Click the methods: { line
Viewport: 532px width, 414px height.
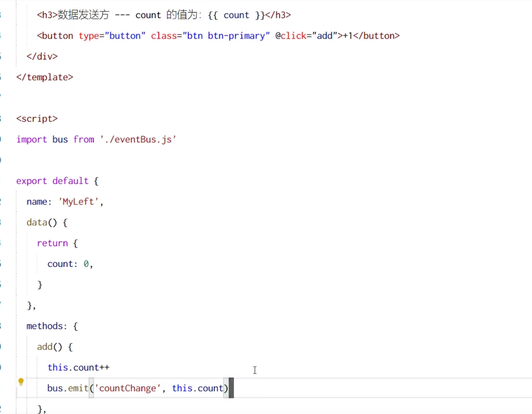point(52,326)
